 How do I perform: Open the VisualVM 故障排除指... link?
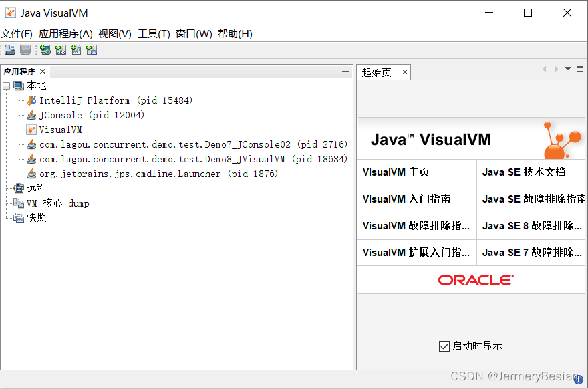(416, 226)
